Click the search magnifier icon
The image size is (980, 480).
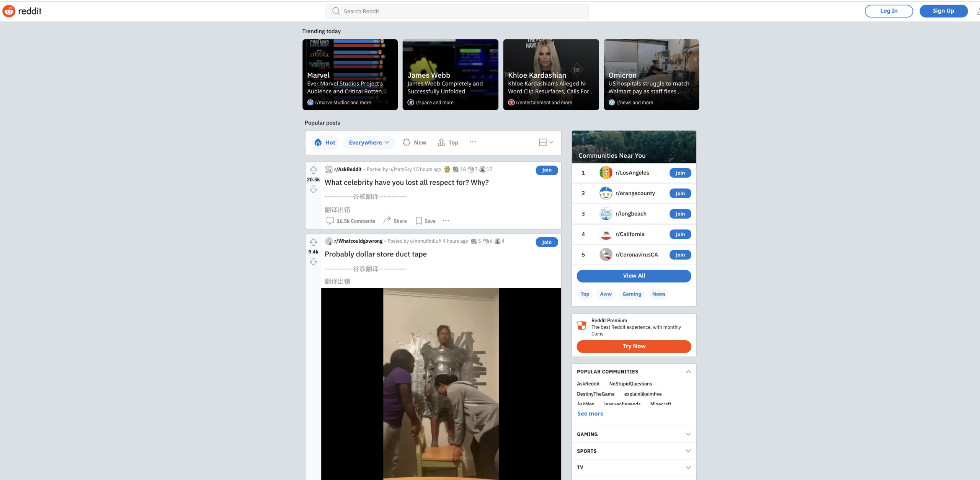[336, 11]
